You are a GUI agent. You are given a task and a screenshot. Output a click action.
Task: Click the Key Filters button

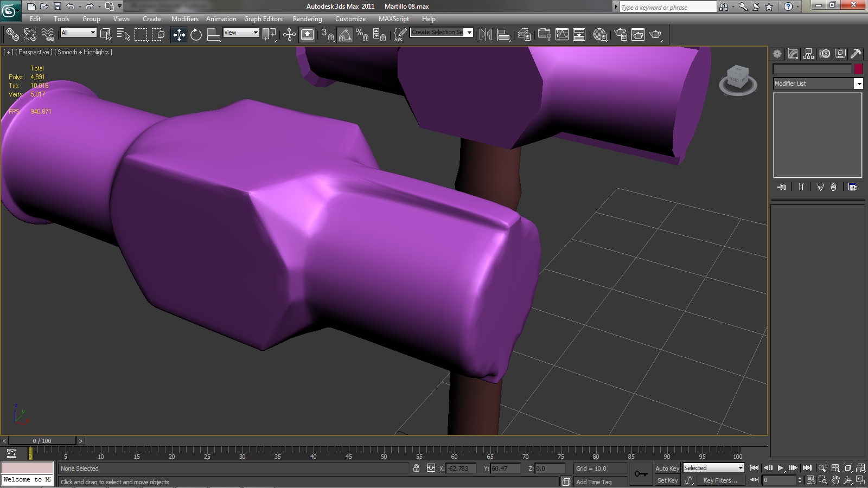tap(720, 480)
